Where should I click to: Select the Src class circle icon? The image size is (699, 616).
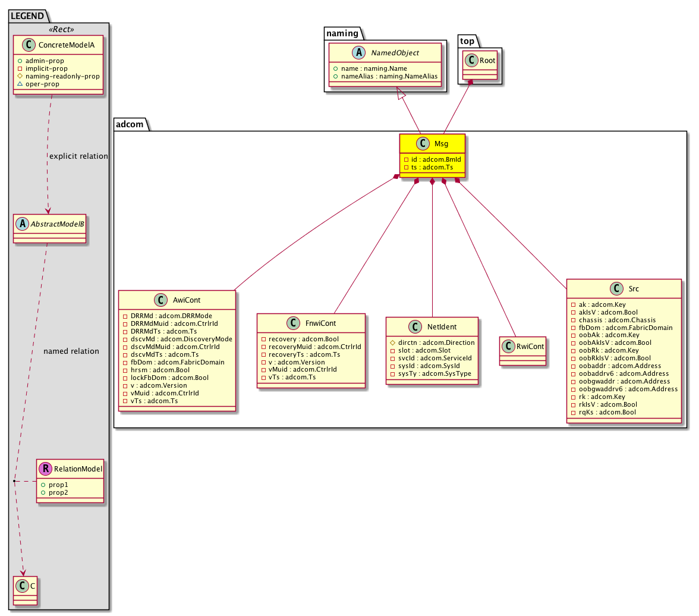(615, 289)
